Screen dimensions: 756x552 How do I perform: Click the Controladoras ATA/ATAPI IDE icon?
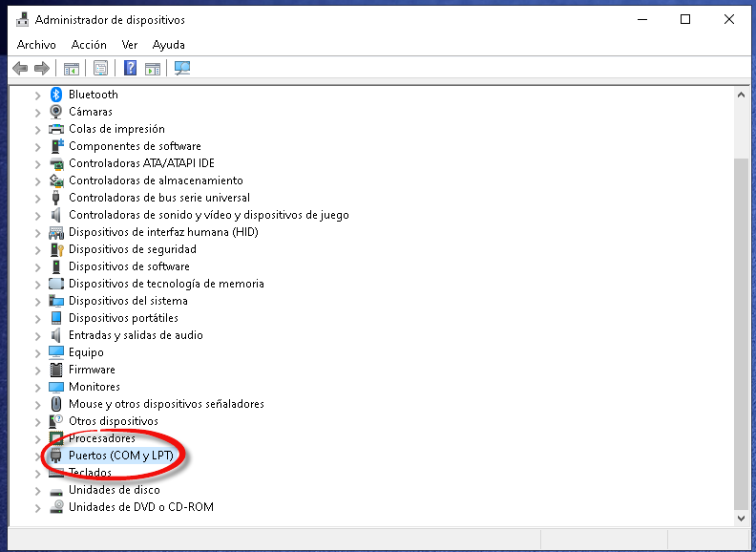click(56, 163)
